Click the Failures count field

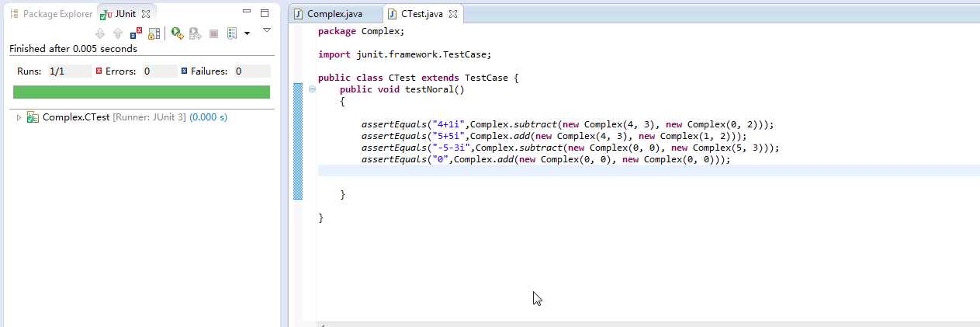[251, 71]
